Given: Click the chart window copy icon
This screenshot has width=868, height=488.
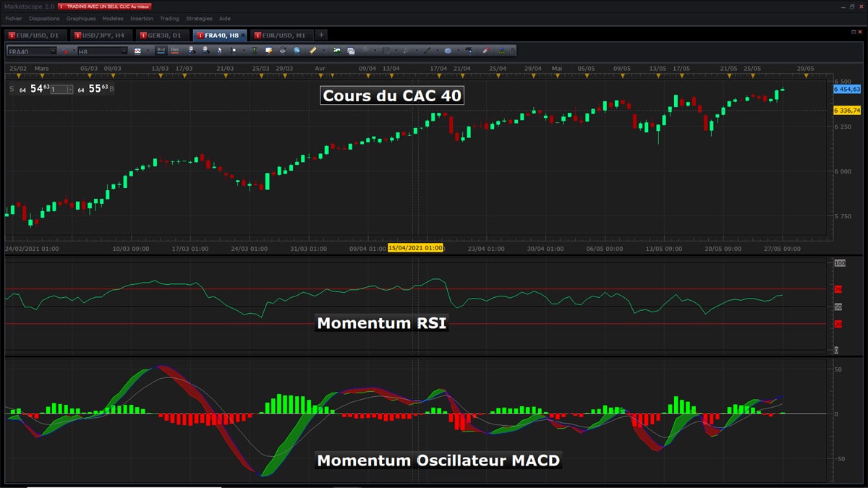Looking at the screenshot, I should pyautogui.click(x=351, y=51).
